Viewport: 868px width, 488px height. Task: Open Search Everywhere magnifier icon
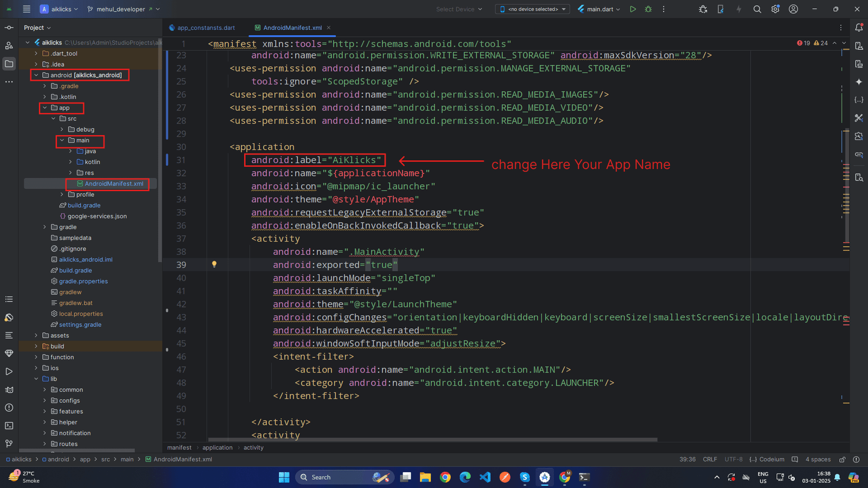(757, 9)
